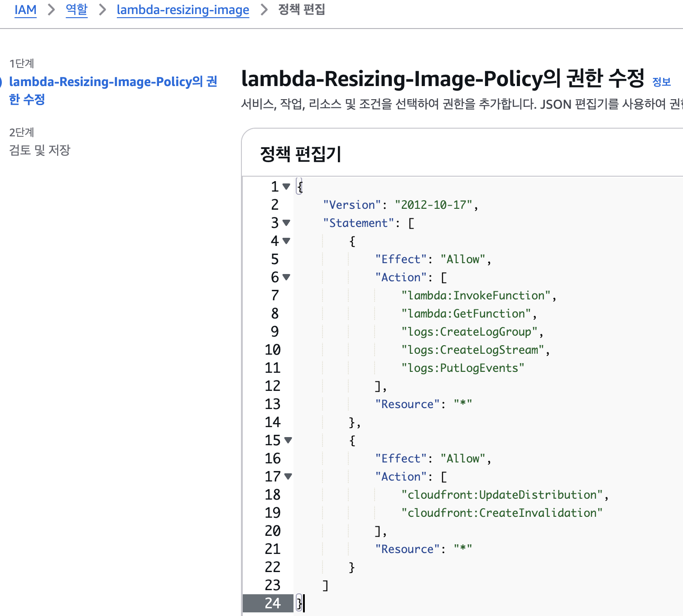Viewport: 683px width, 616px height.
Task: Collapse the Statement fold at line 3
Action: 286,223
